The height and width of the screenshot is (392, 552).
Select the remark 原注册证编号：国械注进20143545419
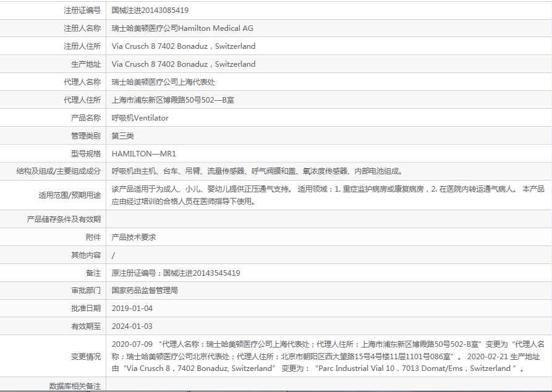coord(176,273)
